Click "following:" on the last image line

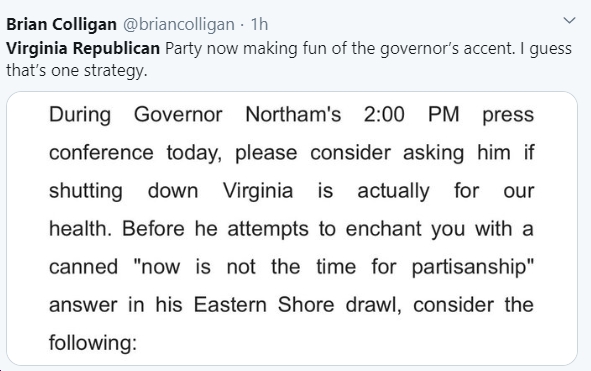93,343
